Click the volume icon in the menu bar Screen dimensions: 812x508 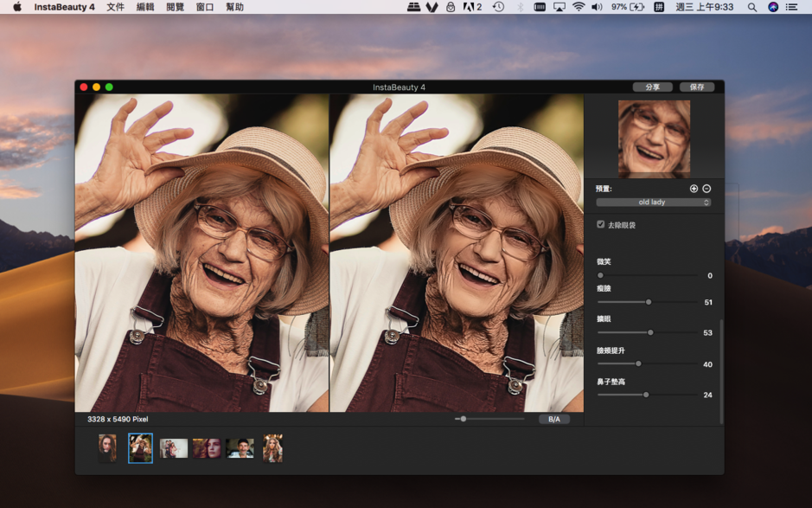(598, 8)
